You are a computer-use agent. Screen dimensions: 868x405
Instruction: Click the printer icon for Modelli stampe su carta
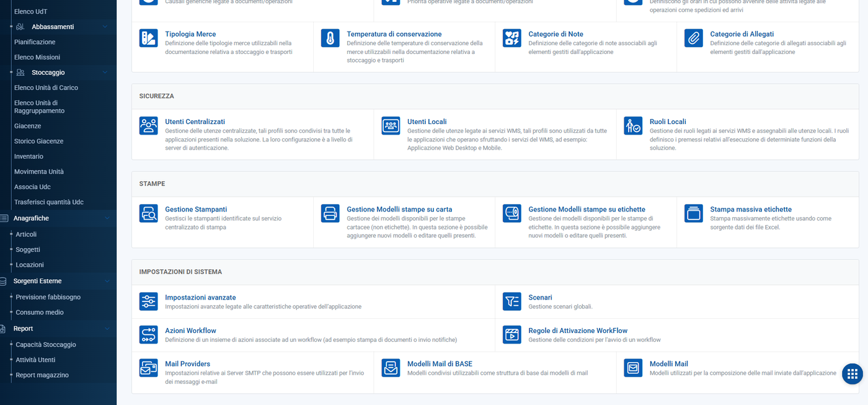[x=330, y=213]
